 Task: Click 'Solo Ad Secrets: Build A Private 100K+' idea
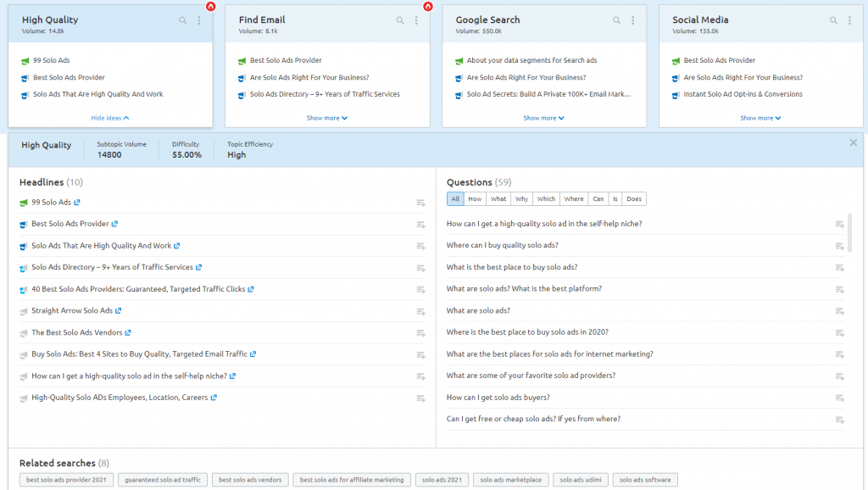click(548, 94)
